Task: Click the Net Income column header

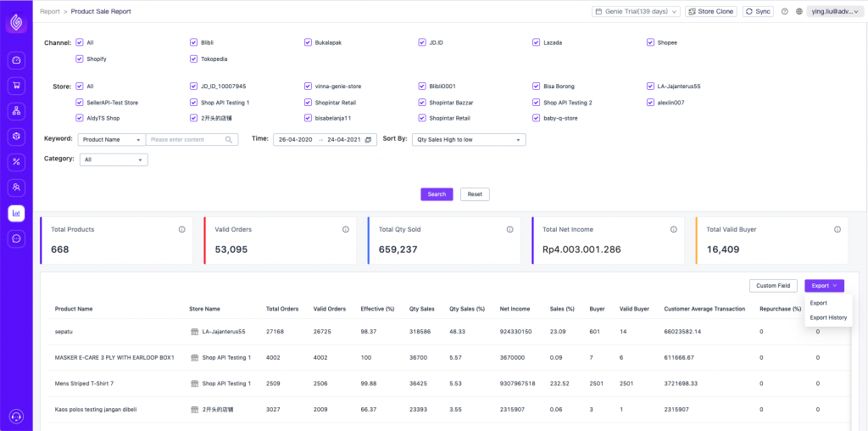Action: 515,309
